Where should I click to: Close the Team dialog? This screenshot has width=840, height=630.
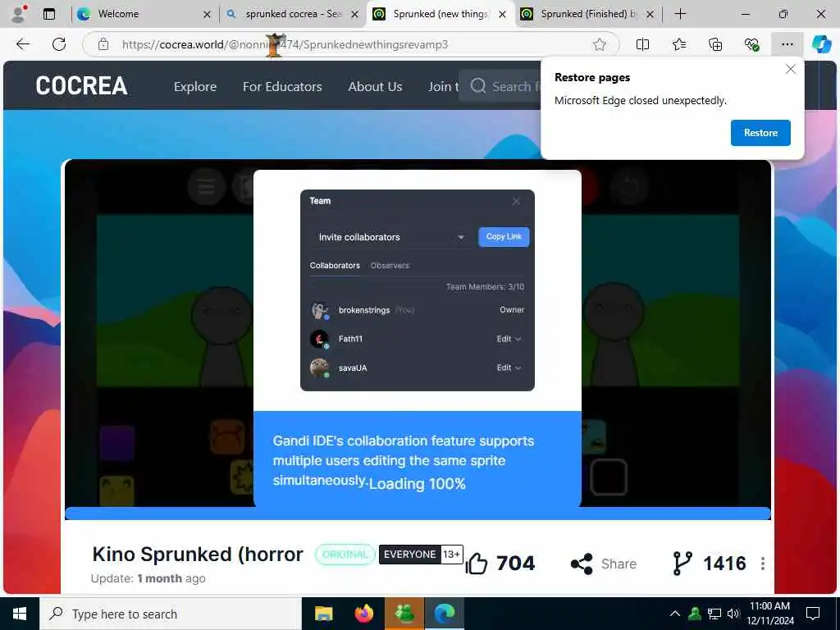[516, 202]
